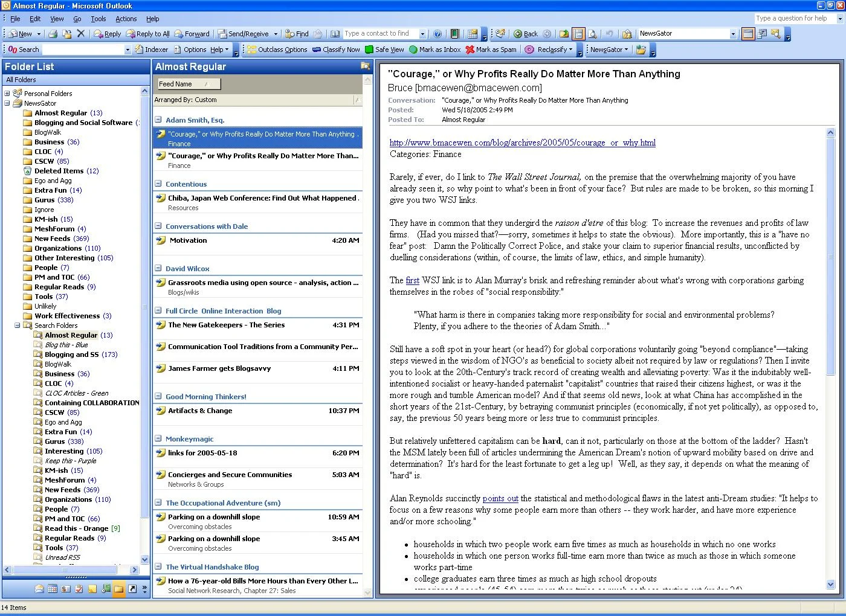Screen dimensions: 846x616
Task: Open Outclass Options
Action: (277, 50)
